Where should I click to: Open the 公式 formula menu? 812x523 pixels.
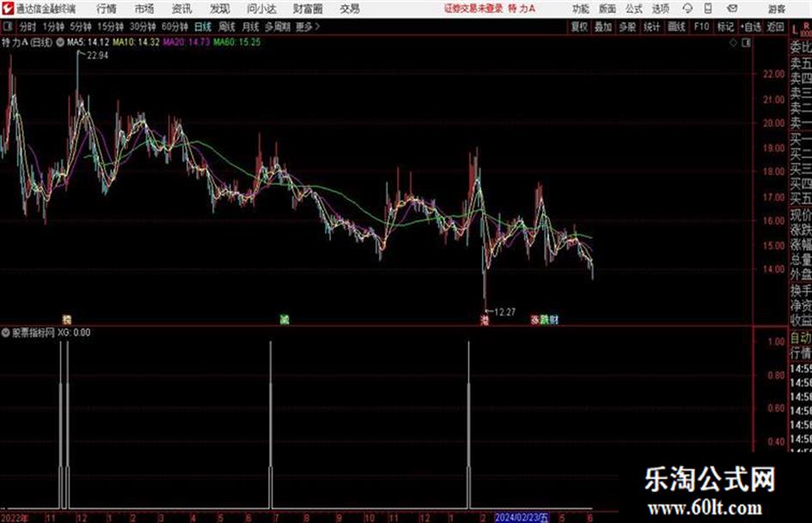[x=634, y=9]
